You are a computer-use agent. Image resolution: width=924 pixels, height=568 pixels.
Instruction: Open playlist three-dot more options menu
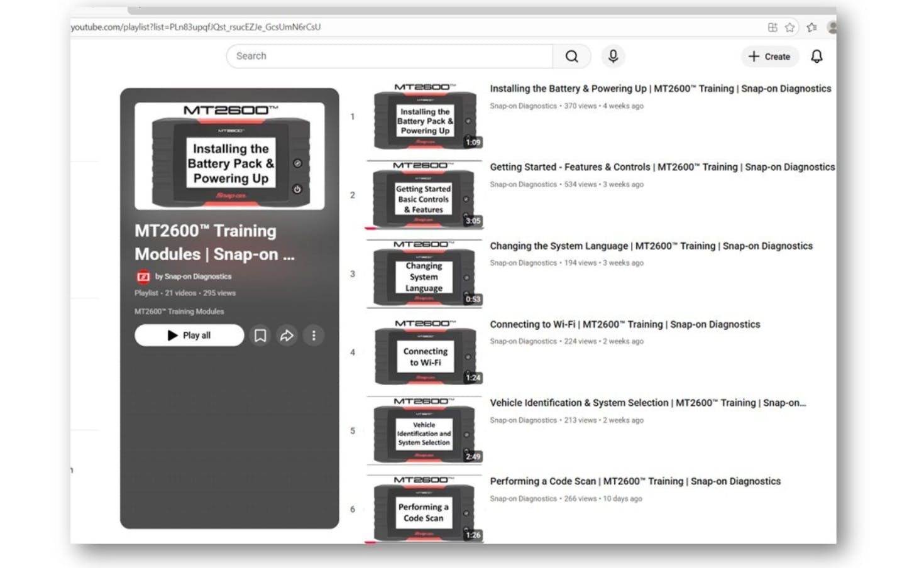(x=314, y=336)
